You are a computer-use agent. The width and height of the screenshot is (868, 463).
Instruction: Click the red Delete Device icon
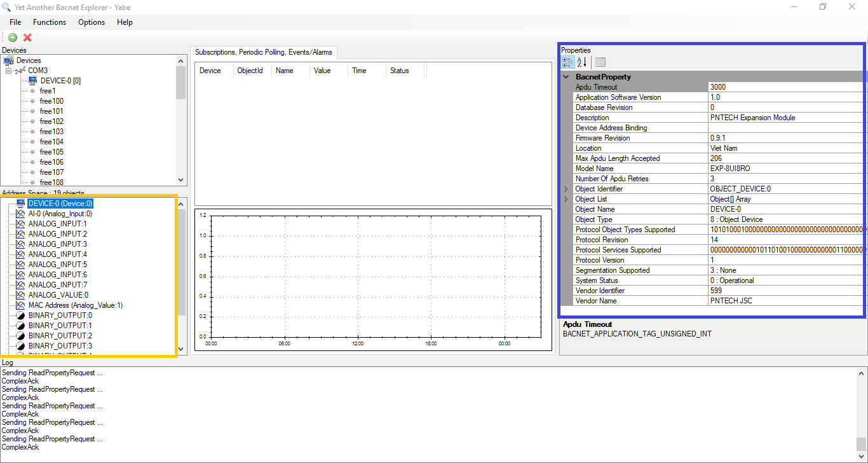coord(27,38)
